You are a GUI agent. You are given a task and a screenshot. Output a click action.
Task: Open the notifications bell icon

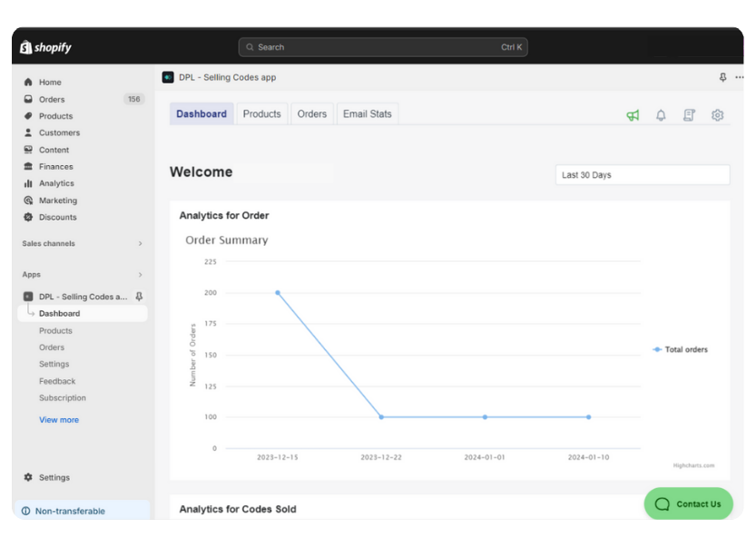tap(661, 115)
